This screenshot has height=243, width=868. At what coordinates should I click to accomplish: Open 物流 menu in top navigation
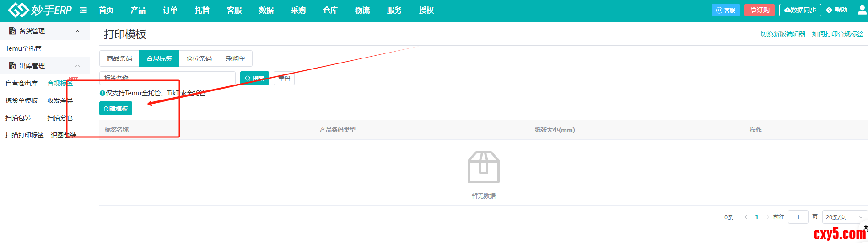click(x=362, y=10)
